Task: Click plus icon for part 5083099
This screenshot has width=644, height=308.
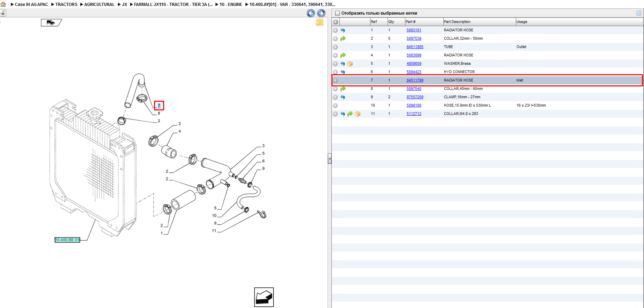Action: pyautogui.click(x=335, y=55)
